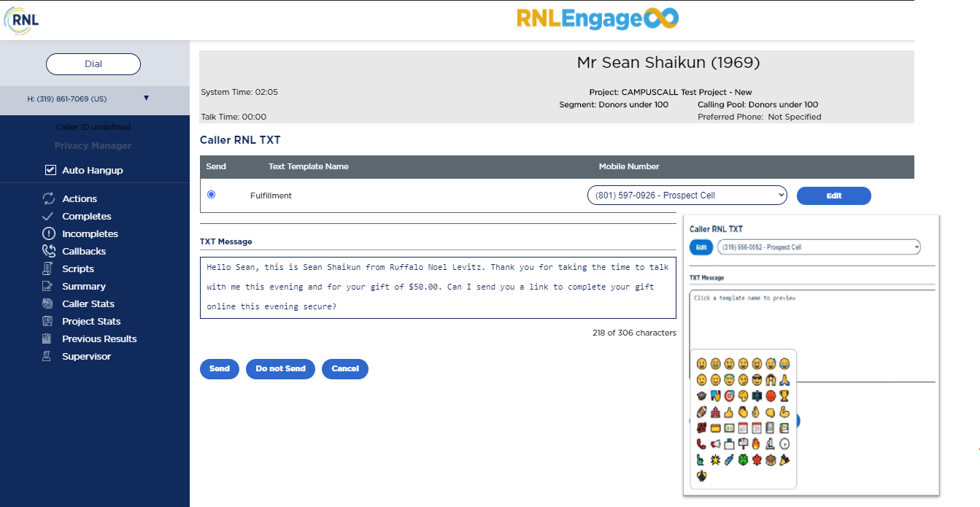Click the RNLEngage logo title

(598, 18)
